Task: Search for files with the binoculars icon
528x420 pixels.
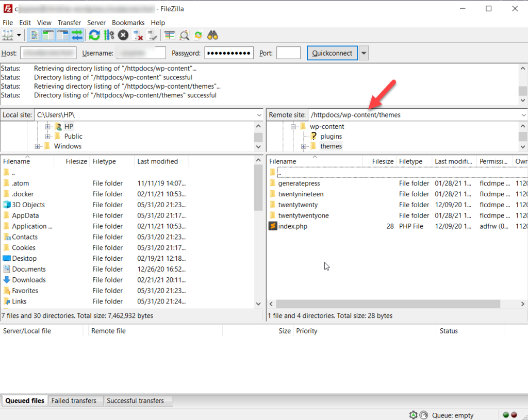Action: coord(212,36)
